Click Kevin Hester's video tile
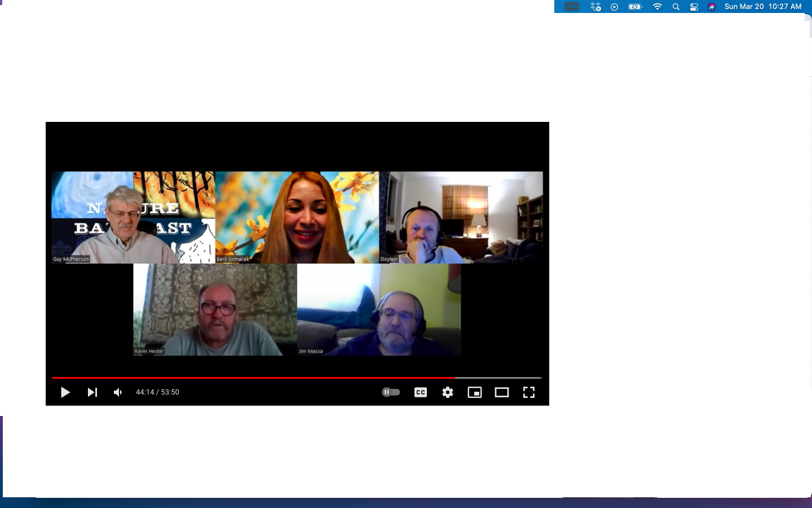Screen dimensions: 812x508 [215, 309]
